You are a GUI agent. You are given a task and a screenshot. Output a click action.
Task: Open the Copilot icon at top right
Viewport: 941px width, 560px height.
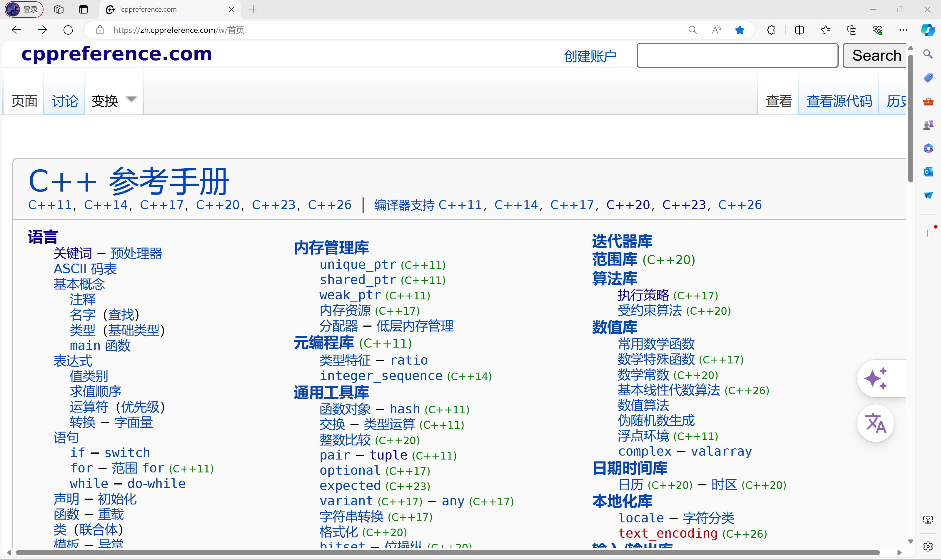(927, 30)
